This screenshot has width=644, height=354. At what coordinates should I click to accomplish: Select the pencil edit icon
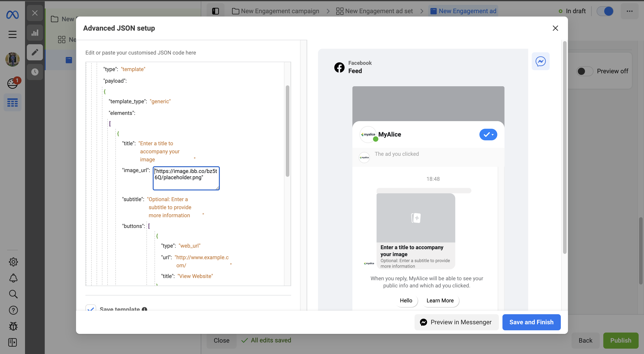pyautogui.click(x=35, y=52)
